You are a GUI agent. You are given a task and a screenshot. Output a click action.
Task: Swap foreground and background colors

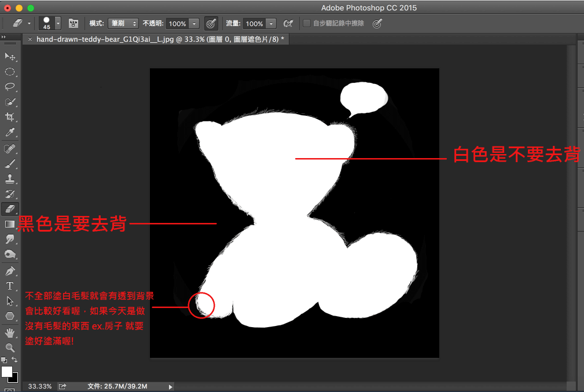[14, 361]
